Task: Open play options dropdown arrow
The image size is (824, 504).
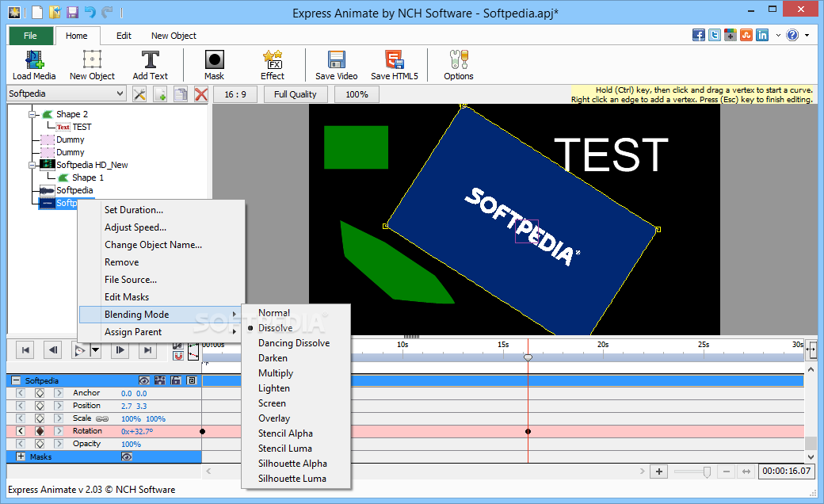Action: [x=95, y=350]
